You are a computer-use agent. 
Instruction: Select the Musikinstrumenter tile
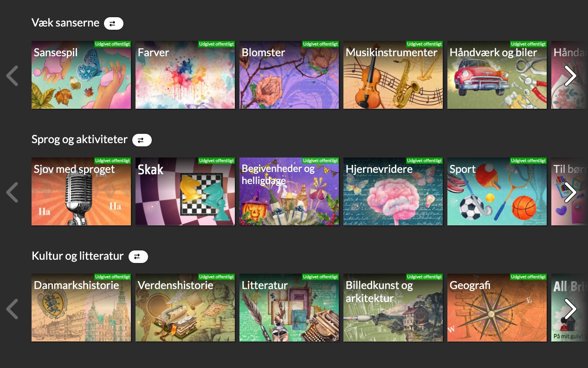(393, 75)
